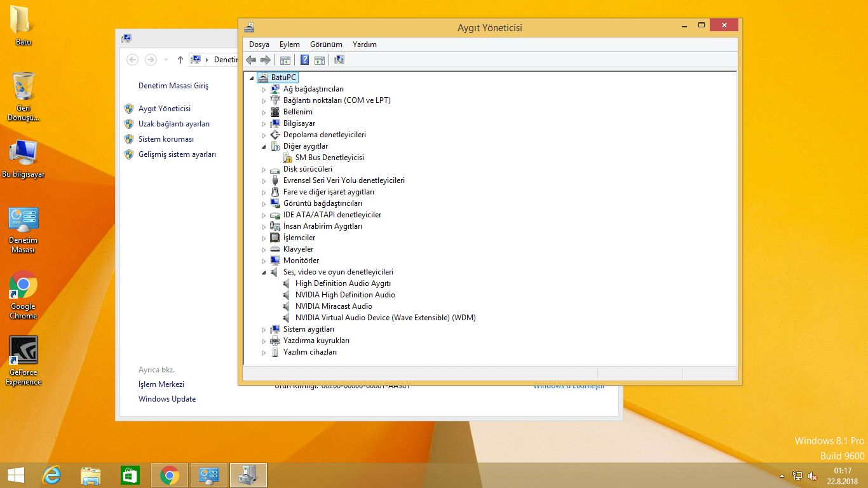Open the Eylem menu
868x488 pixels.
pyautogui.click(x=289, y=44)
